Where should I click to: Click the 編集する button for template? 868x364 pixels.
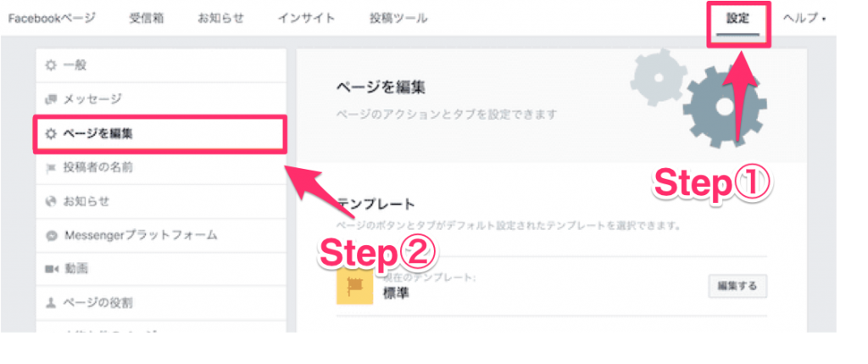click(x=737, y=287)
